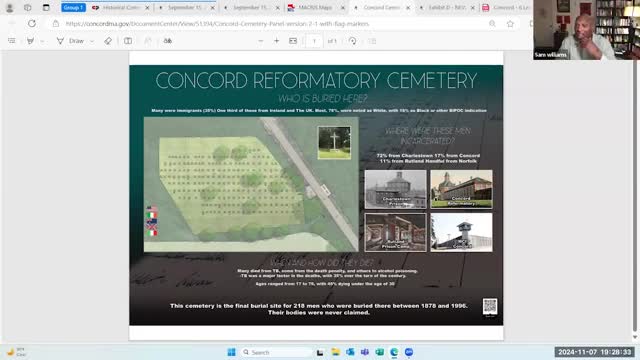The image size is (640, 360).
Task: Expand the highlight color dropdown arrow
Action: click(x=42, y=41)
